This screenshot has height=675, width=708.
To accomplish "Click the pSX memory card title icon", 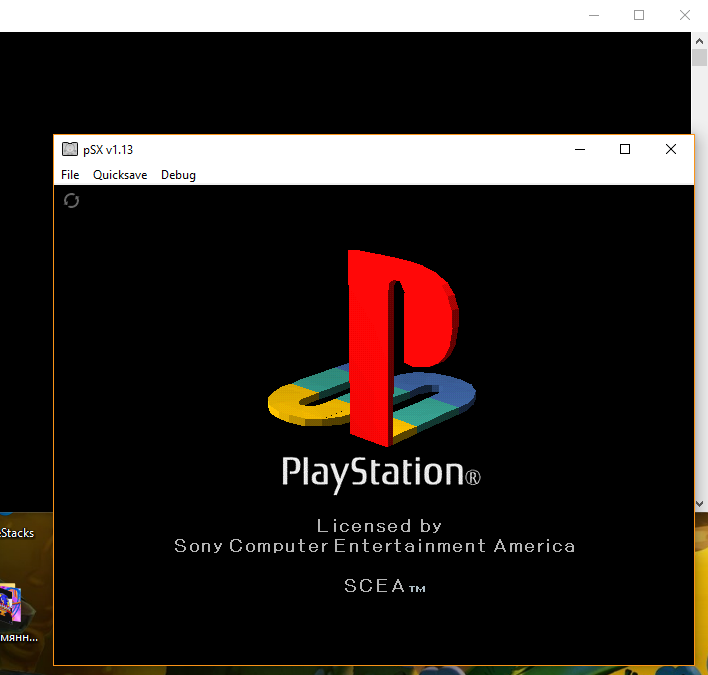I will click(x=70, y=149).
